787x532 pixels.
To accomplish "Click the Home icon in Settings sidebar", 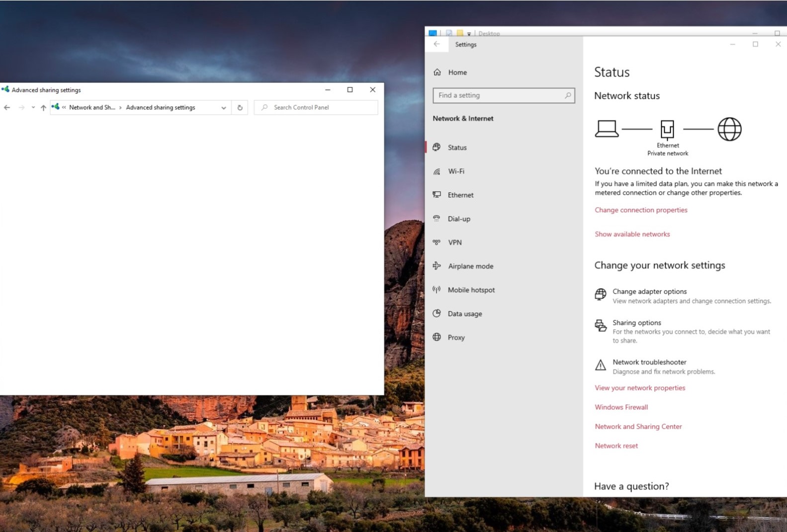I will pyautogui.click(x=437, y=72).
